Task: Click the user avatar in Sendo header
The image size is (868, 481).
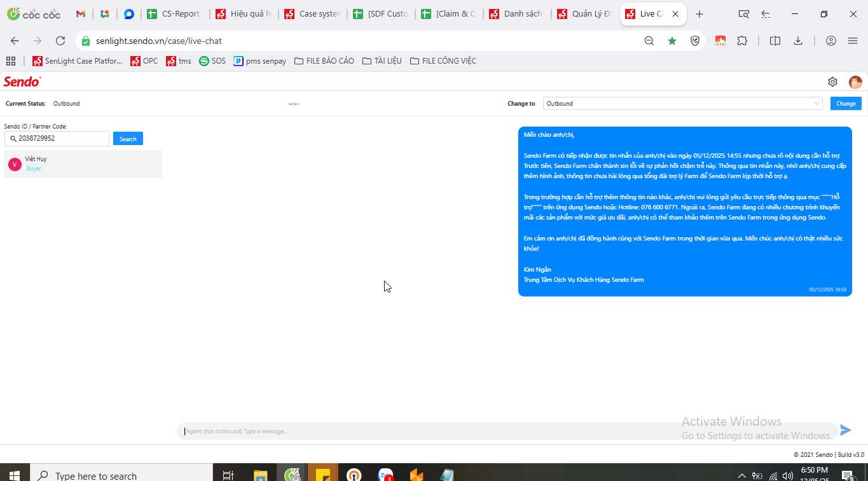Action: point(855,82)
